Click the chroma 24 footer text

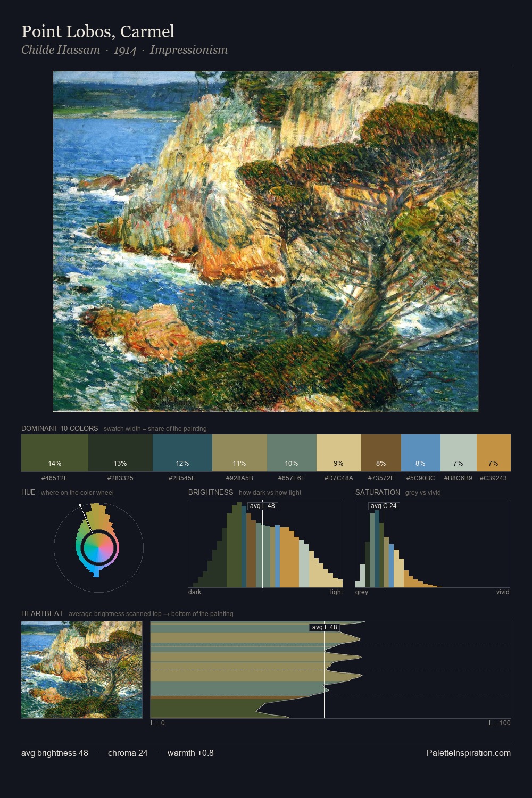128,753
